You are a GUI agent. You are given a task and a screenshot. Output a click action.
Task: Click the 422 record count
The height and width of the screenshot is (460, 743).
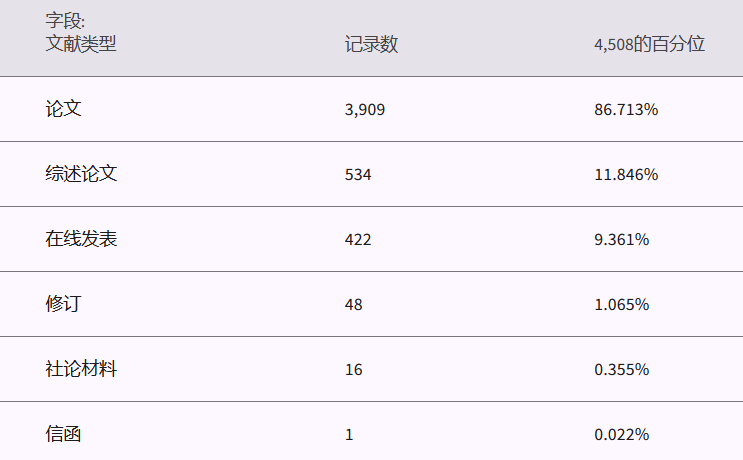pos(358,240)
